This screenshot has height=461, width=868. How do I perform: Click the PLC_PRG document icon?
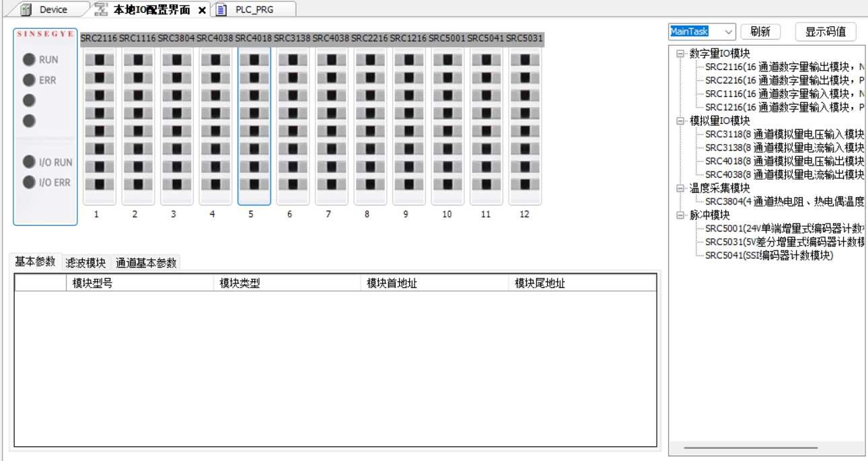[221, 9]
